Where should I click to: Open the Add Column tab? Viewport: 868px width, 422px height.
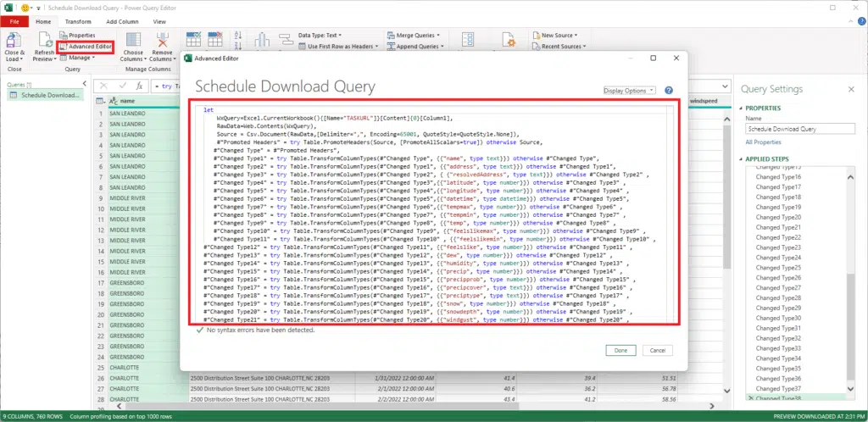click(124, 20)
